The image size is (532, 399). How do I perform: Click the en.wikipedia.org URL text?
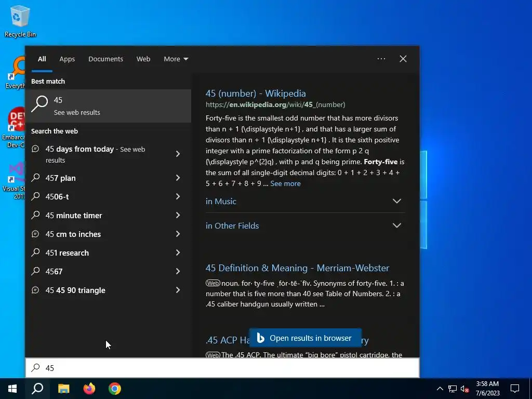click(x=275, y=104)
